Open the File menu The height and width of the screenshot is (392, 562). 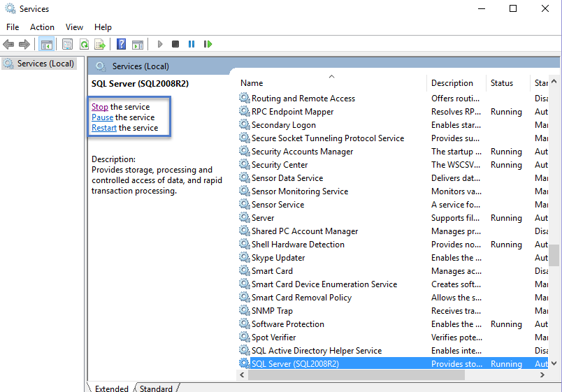click(x=13, y=27)
